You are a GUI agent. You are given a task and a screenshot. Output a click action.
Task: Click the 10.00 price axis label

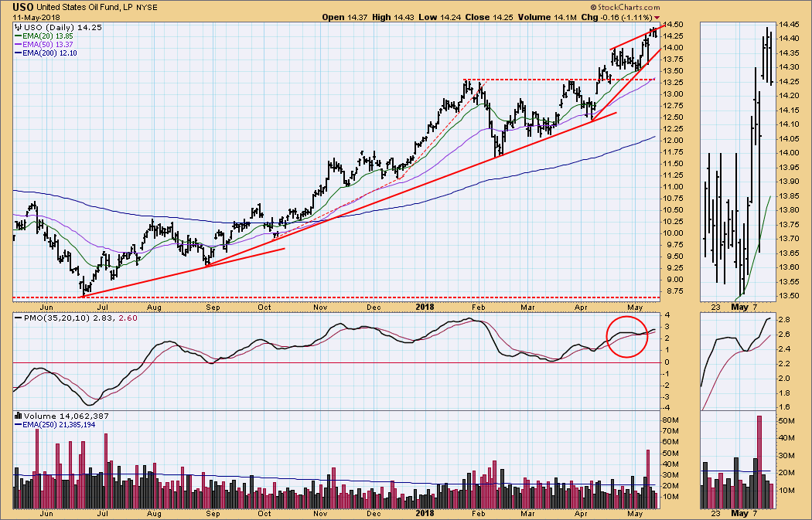[675, 233]
